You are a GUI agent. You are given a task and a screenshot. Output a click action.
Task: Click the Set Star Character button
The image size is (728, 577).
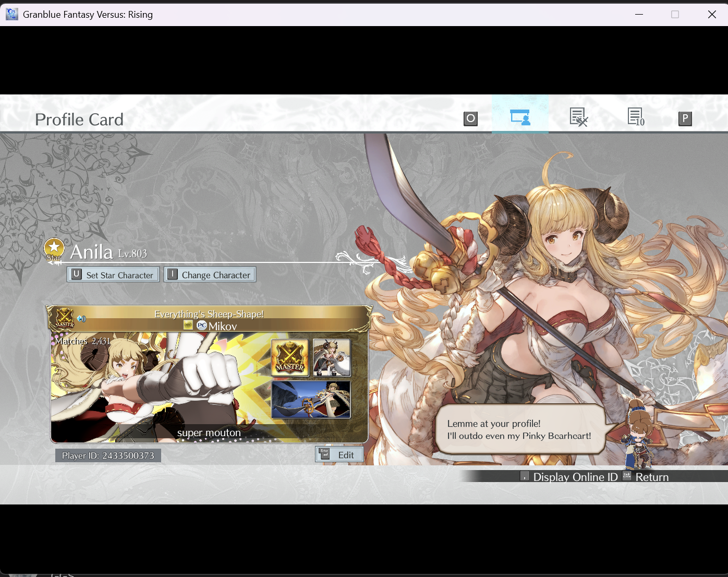click(113, 274)
